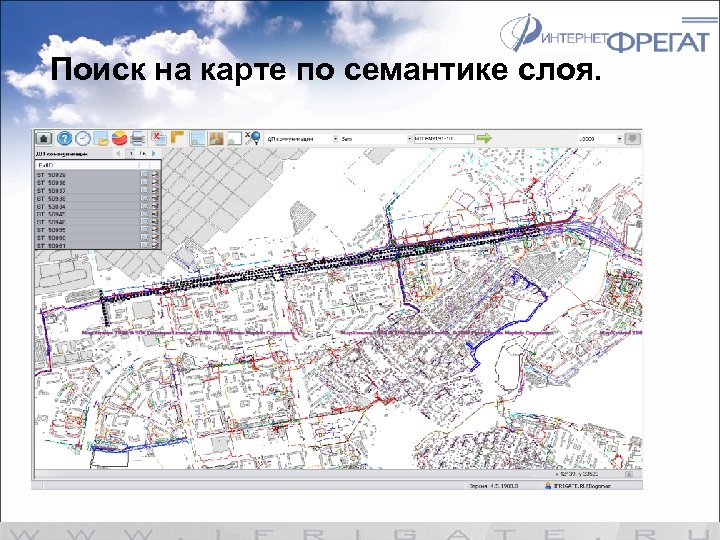Click the XY globe coordinate search icon
The width and height of the screenshot is (720, 540).
pos(253,138)
